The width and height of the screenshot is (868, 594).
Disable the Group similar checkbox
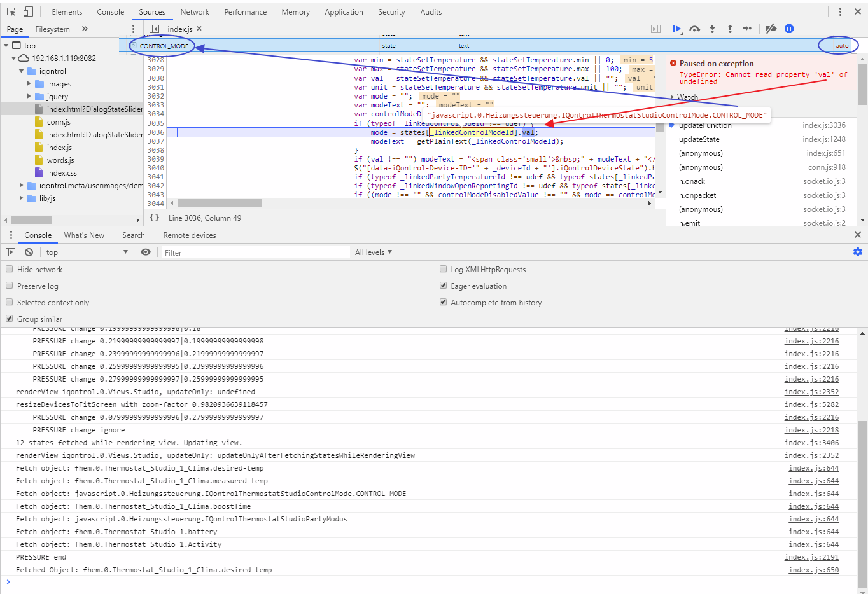[9, 319]
